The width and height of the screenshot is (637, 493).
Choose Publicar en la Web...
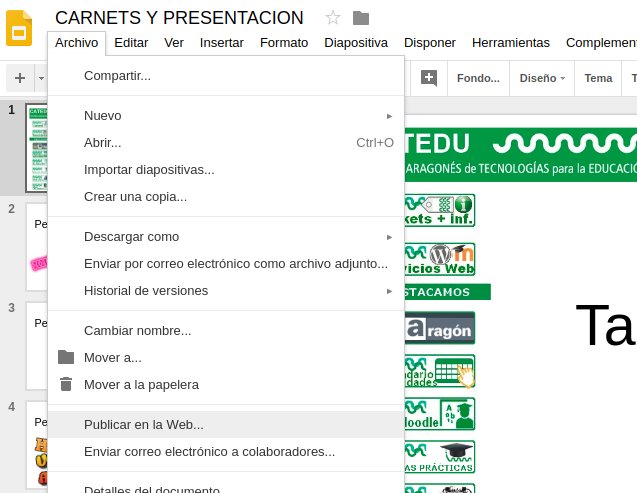226,424
